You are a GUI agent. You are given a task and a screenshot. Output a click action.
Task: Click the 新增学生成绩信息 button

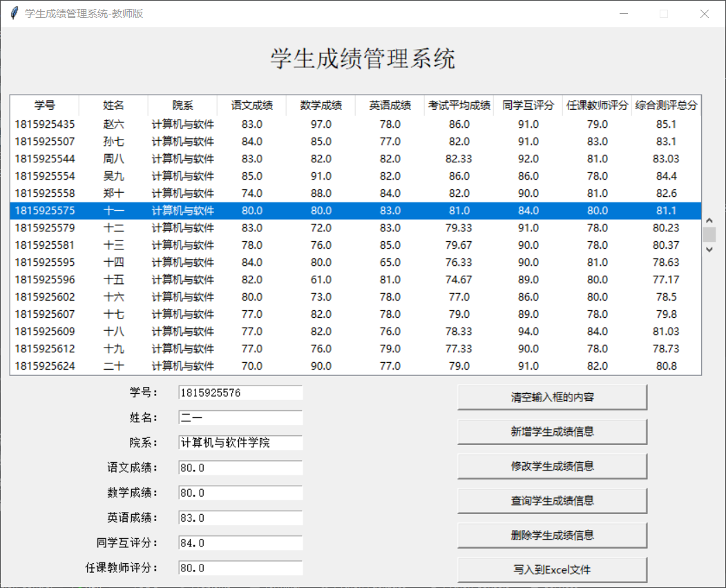pyautogui.click(x=552, y=432)
